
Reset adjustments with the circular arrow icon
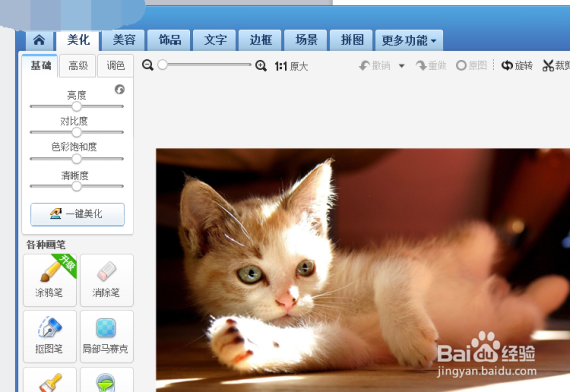coord(120,89)
